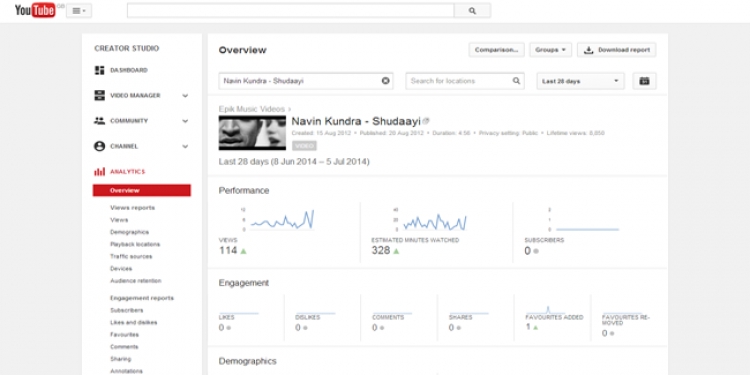Click the Channel profile icon
The height and width of the screenshot is (375, 750).
tap(99, 146)
